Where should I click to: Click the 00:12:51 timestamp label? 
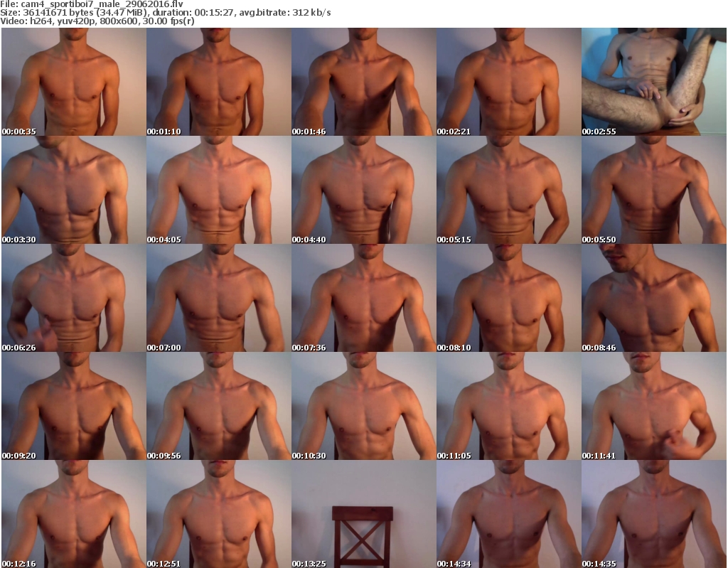coord(164,564)
